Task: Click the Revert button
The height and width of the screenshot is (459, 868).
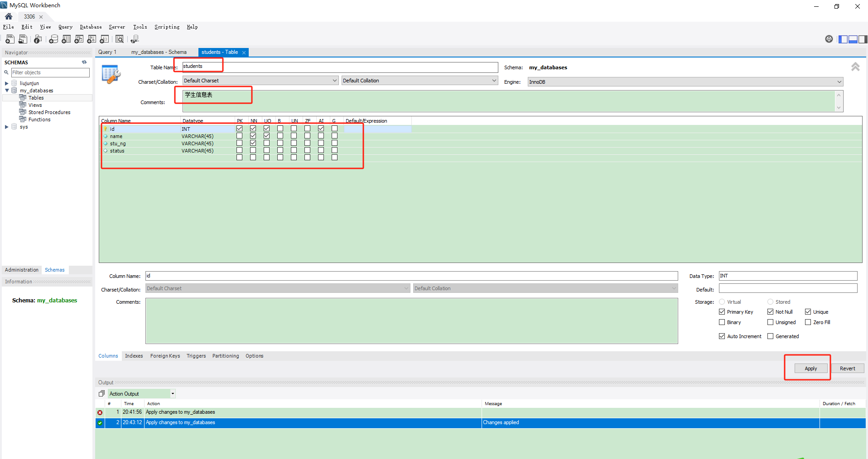Action: 848,368
